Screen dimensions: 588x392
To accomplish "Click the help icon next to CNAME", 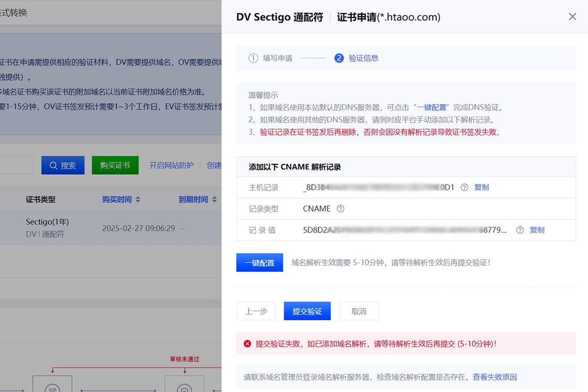I will [340, 209].
